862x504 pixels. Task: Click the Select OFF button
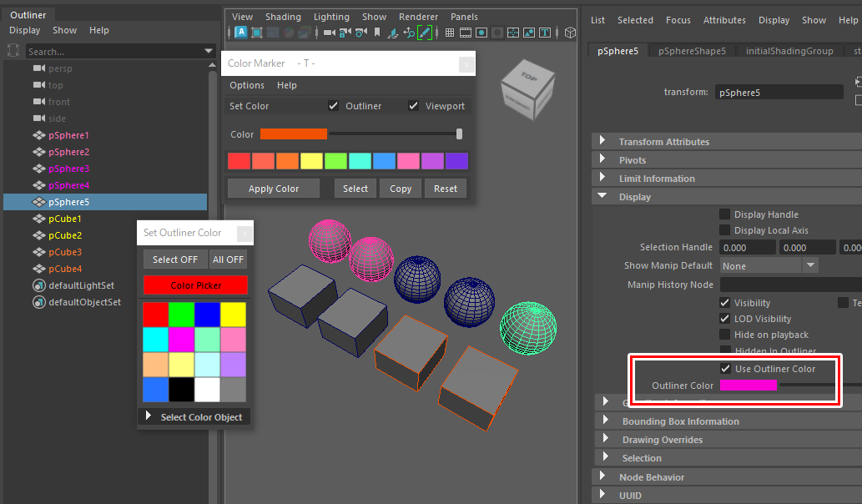[x=175, y=260]
